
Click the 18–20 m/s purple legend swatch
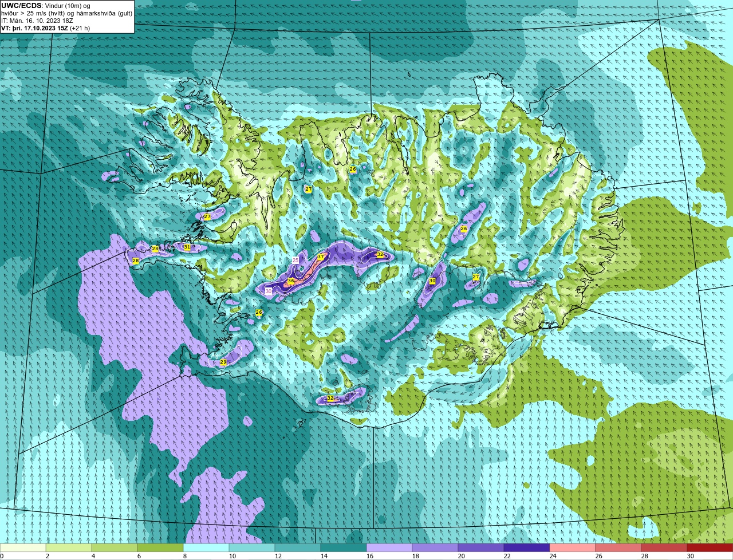[x=435, y=548]
